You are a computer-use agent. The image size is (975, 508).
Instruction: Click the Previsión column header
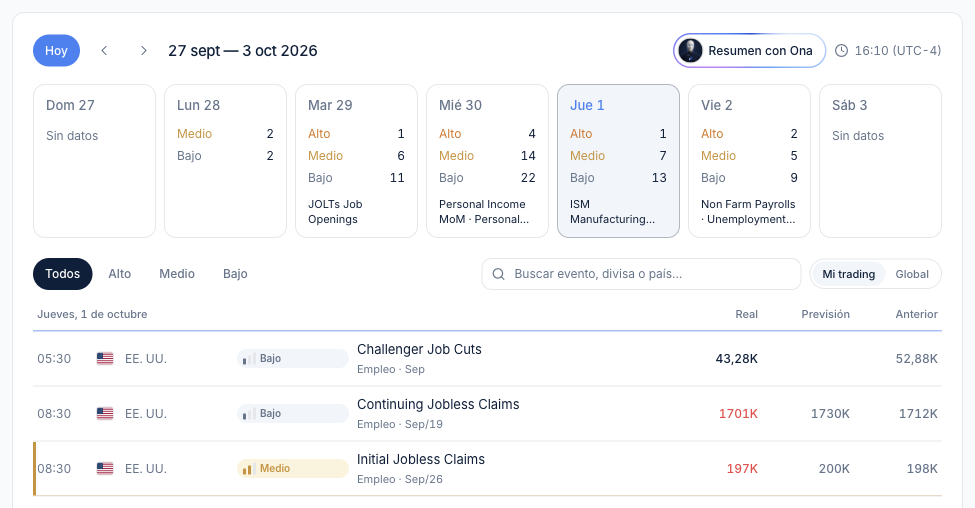(x=825, y=314)
